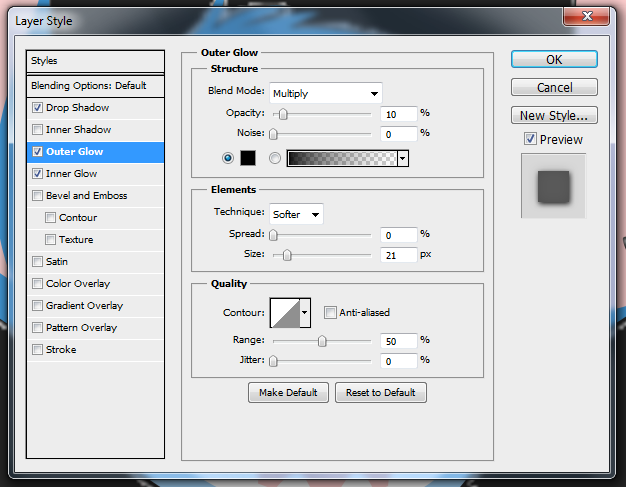The width and height of the screenshot is (626, 487).
Task: Select the Inner Shadow style row
Action: coord(95,130)
